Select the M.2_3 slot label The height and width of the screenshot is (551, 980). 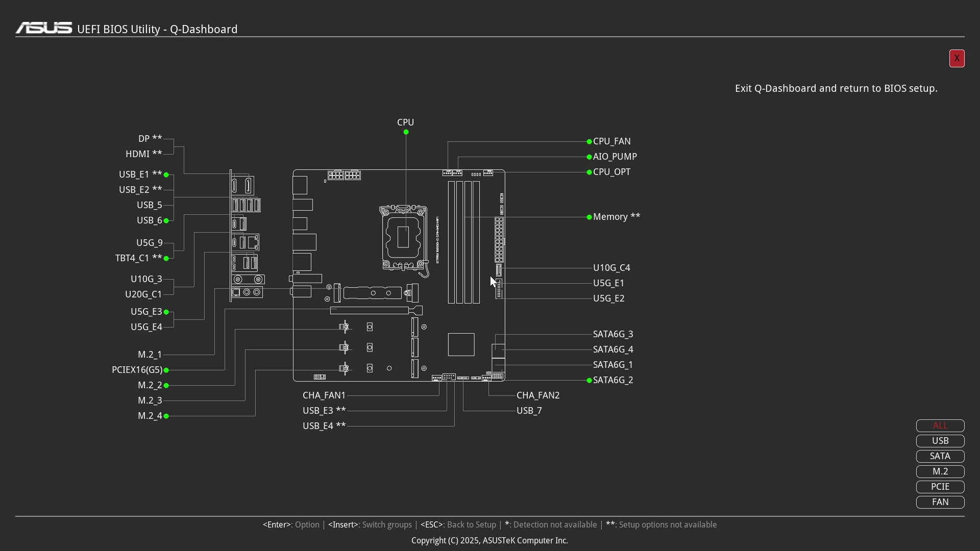(150, 400)
